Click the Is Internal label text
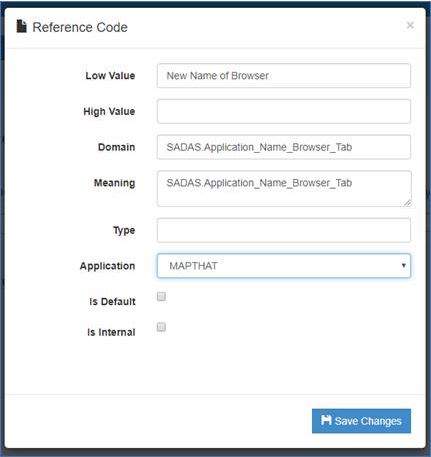The image size is (431, 457). 111,332
